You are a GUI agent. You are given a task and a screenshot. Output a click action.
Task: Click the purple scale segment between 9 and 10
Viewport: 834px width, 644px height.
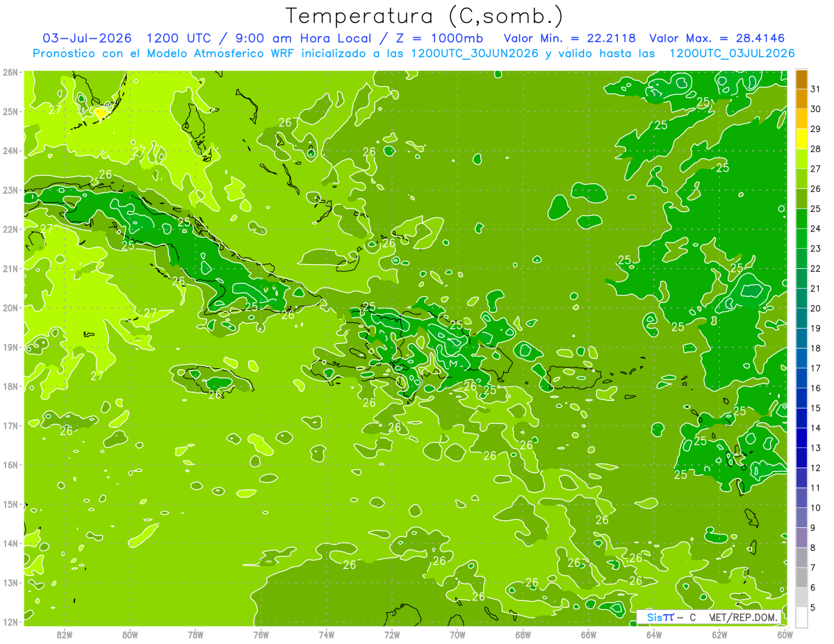pyautogui.click(x=801, y=518)
